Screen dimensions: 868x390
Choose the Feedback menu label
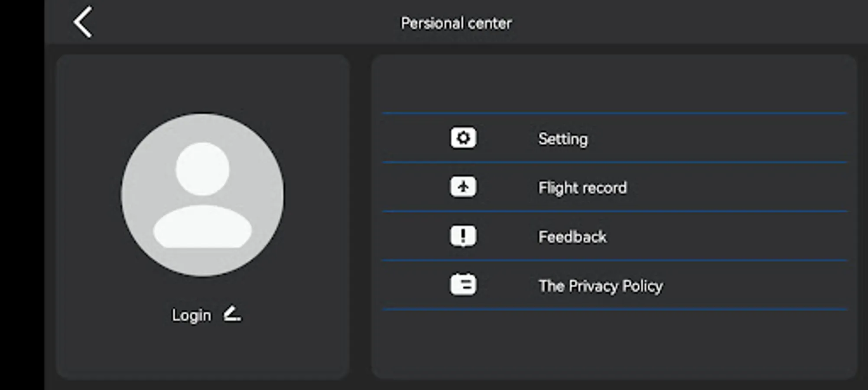click(572, 237)
